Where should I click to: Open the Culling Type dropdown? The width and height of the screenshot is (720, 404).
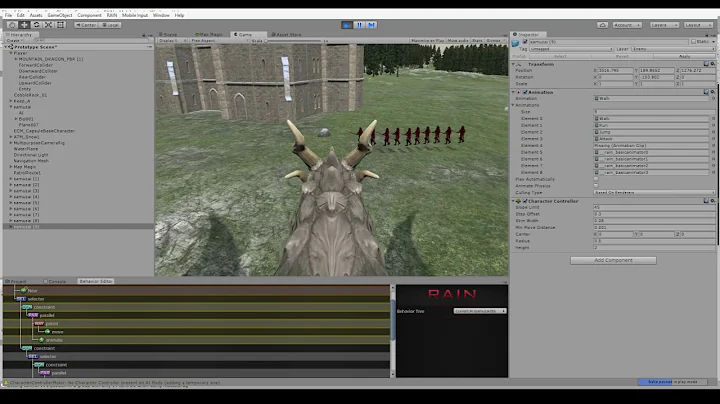654,192
